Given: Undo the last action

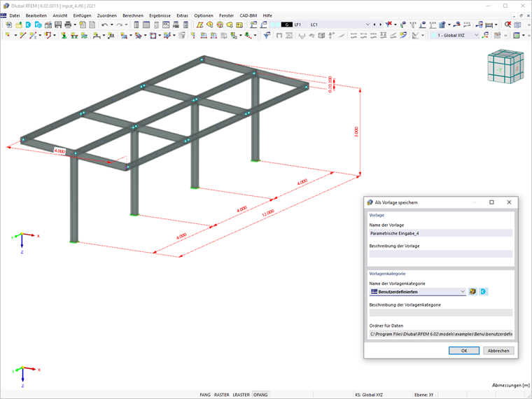Looking at the screenshot, I should 104,24.
